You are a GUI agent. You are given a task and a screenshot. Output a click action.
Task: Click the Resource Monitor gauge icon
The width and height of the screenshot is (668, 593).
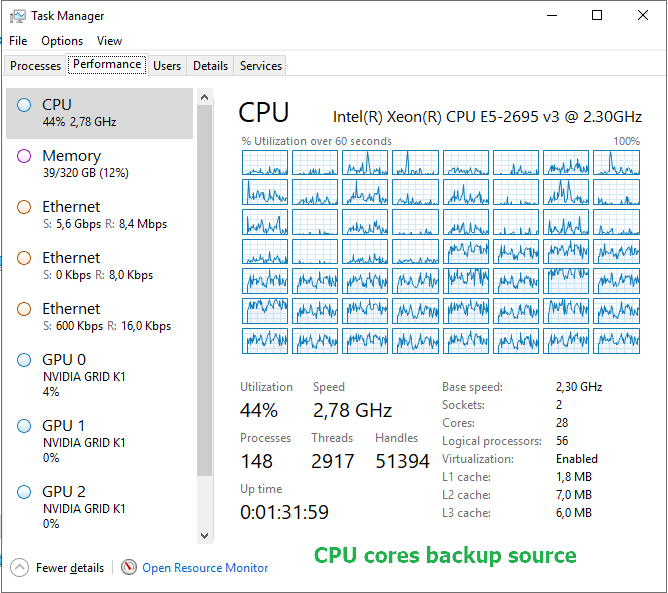(x=129, y=567)
